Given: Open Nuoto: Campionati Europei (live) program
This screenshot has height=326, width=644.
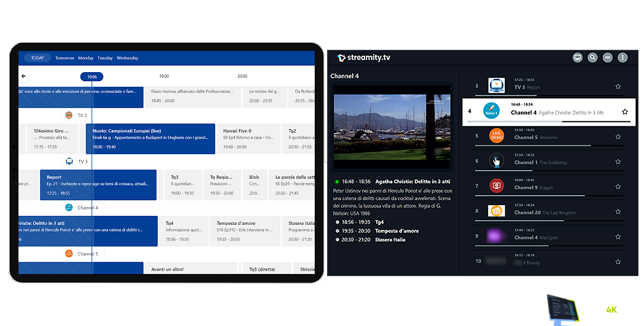Looking at the screenshot, I should tap(150, 139).
